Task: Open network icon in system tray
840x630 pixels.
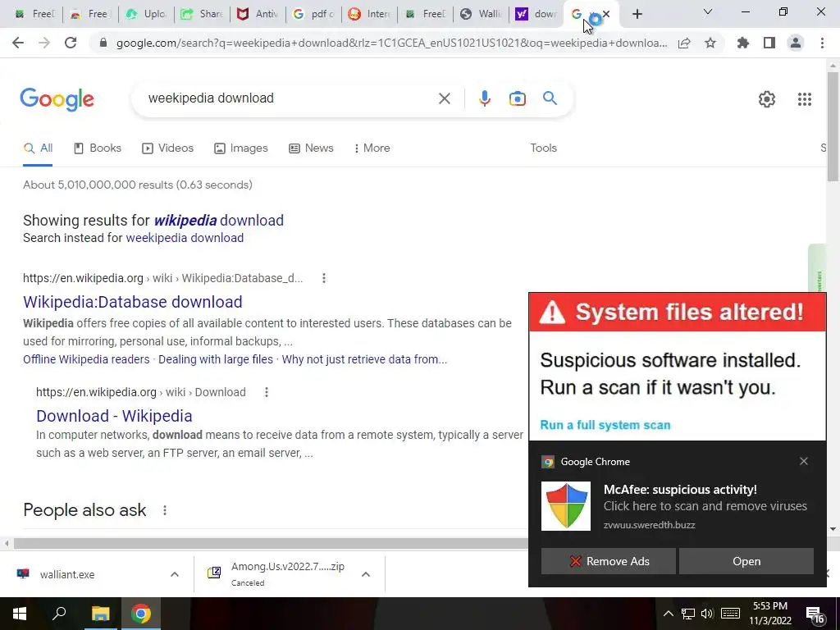Action: tap(688, 614)
